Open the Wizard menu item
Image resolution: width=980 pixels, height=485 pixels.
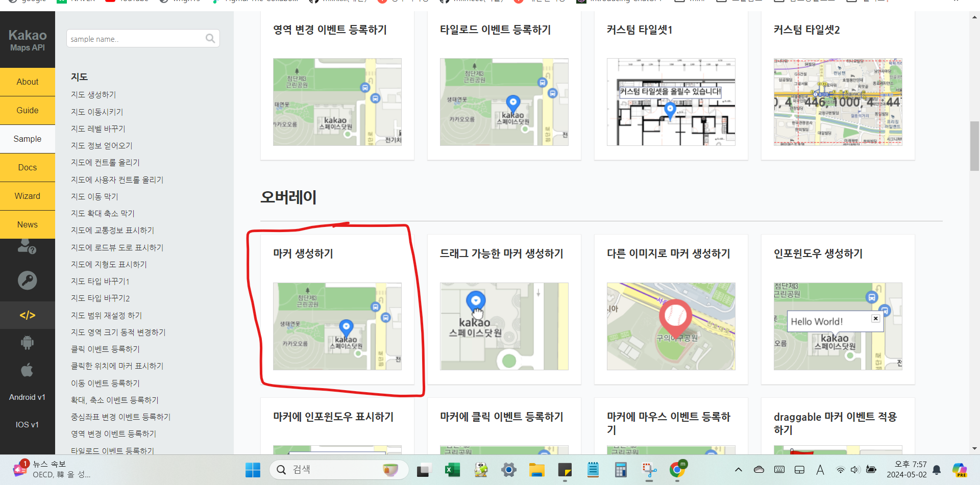pyautogui.click(x=28, y=196)
